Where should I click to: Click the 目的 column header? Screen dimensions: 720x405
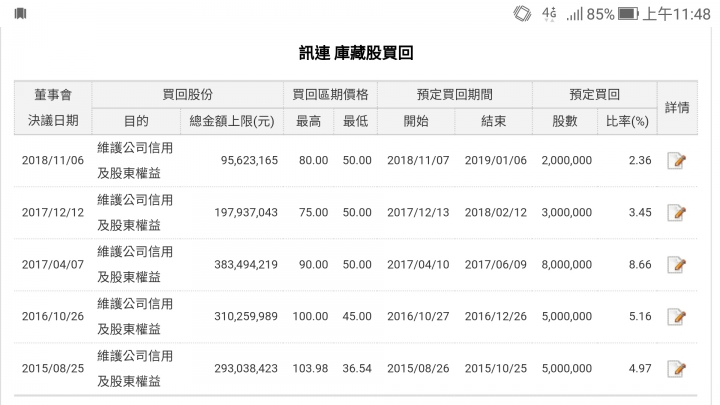pos(136,121)
